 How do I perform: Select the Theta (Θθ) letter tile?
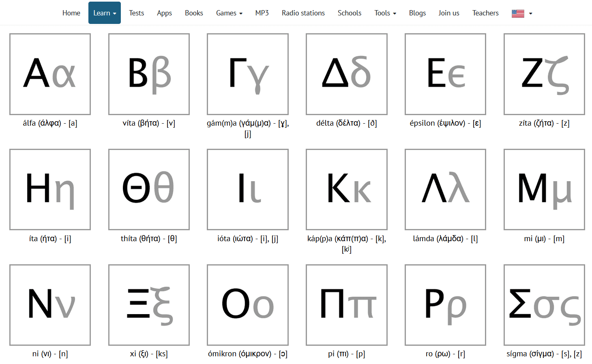coord(149,189)
